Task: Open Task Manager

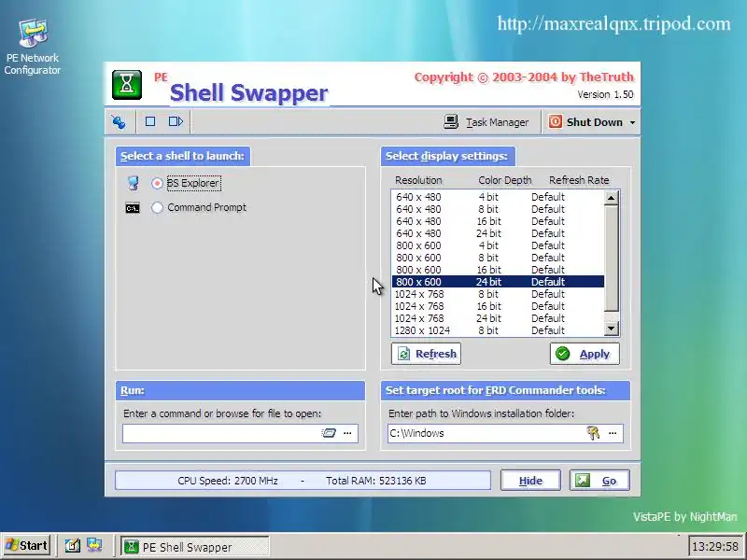Action: 486,122
